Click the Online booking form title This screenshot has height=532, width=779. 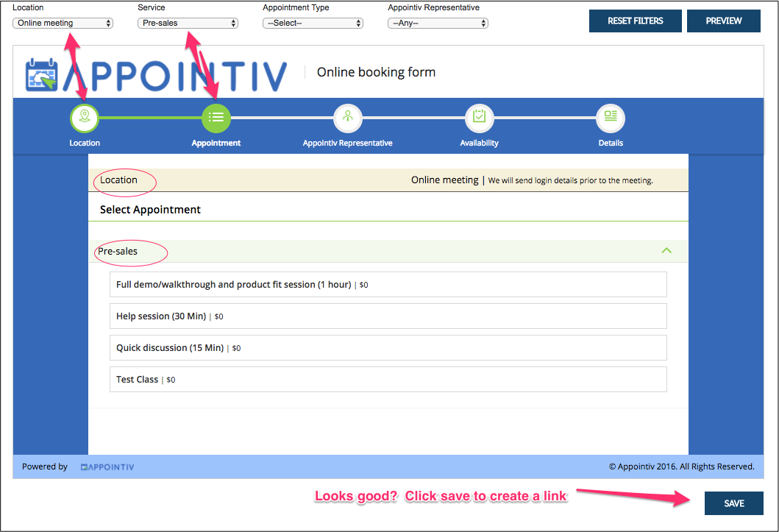point(376,73)
